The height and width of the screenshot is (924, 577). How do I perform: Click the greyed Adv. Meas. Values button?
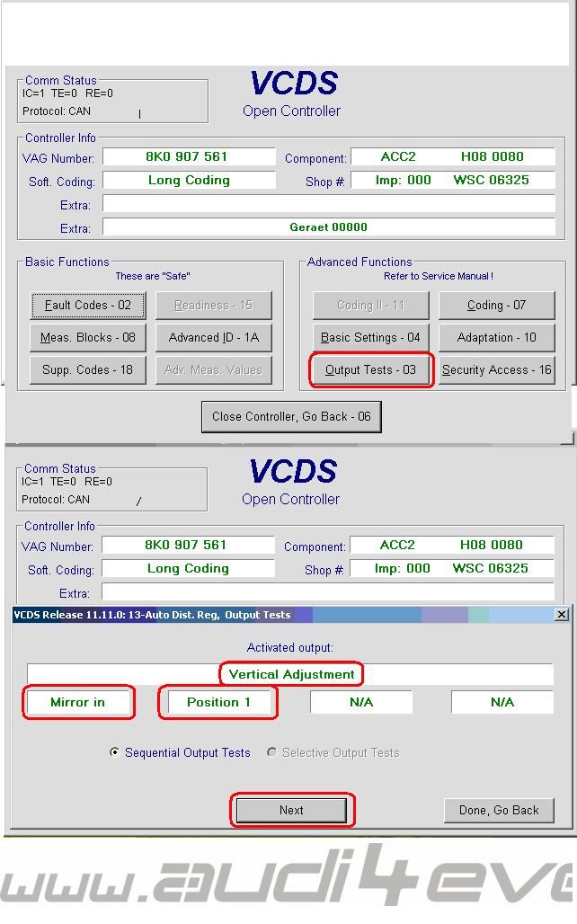point(214,370)
